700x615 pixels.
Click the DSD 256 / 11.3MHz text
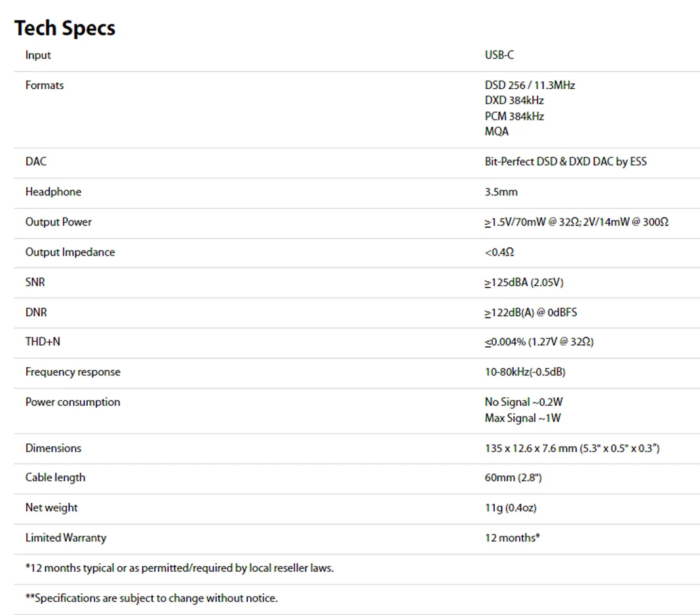(x=530, y=85)
